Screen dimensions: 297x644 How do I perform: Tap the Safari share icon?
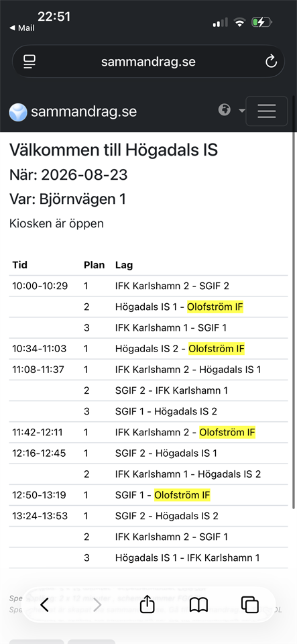(x=147, y=604)
